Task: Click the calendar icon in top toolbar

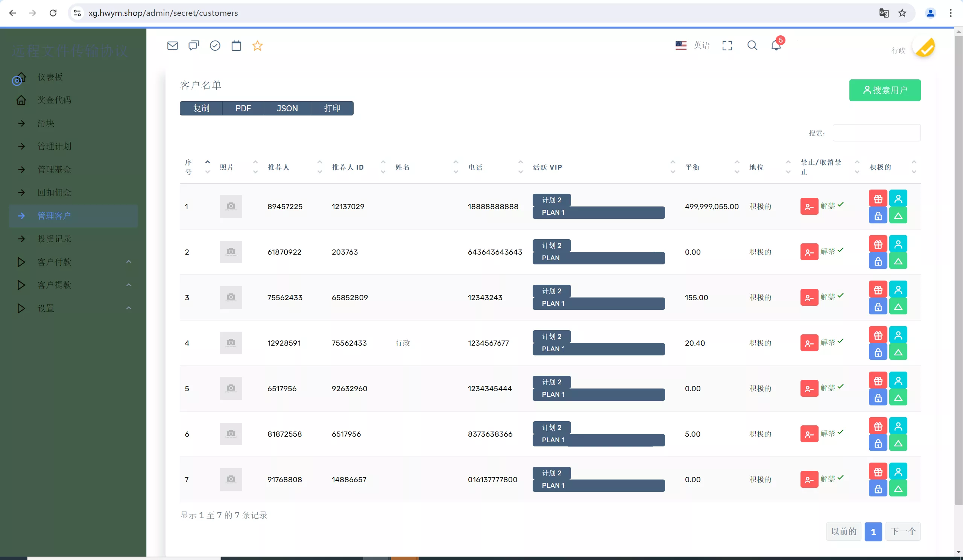Action: 236,46
